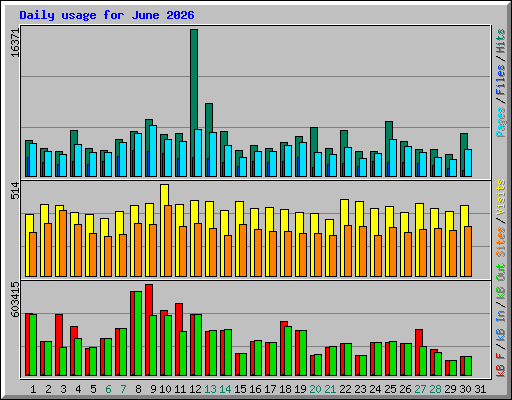Click x-axis day label 21
Image resolution: width=512 pixels, height=400 pixels.
(x=331, y=389)
